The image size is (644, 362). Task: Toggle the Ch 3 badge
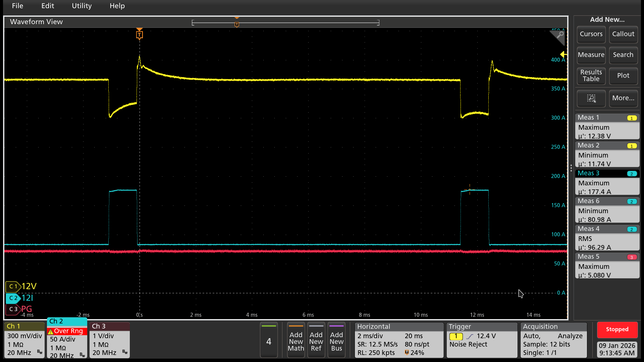coord(109,340)
